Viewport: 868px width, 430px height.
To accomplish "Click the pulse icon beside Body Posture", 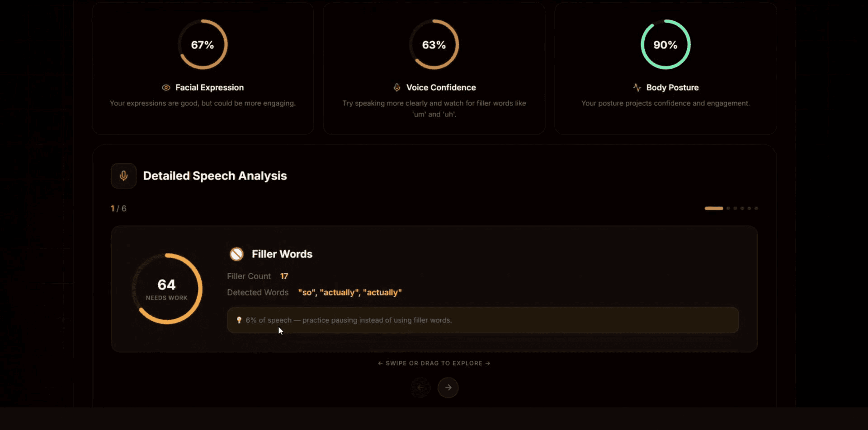I will 637,88.
